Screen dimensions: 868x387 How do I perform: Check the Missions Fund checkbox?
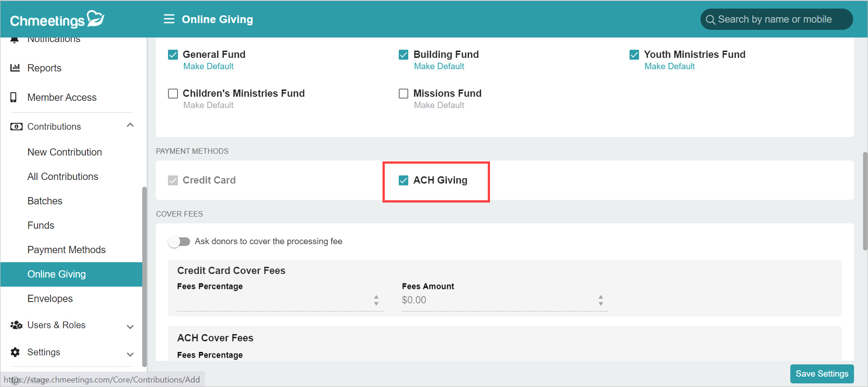pyautogui.click(x=404, y=94)
